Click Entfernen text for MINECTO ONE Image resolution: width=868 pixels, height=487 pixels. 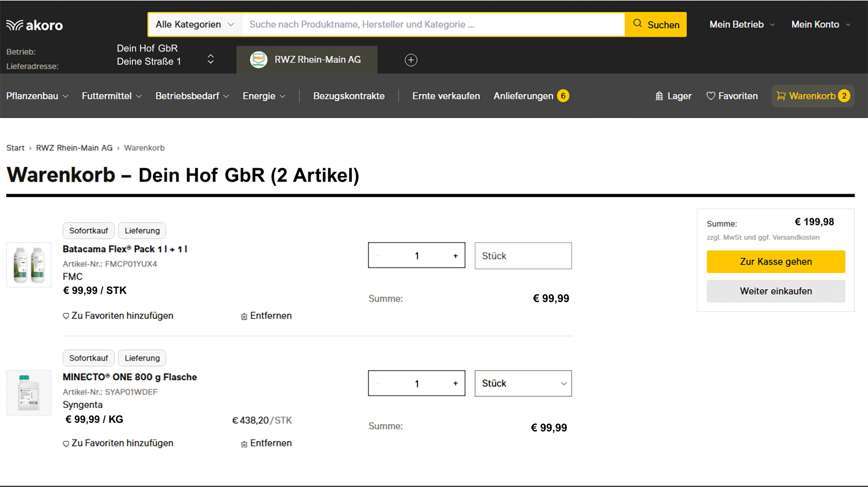click(271, 443)
